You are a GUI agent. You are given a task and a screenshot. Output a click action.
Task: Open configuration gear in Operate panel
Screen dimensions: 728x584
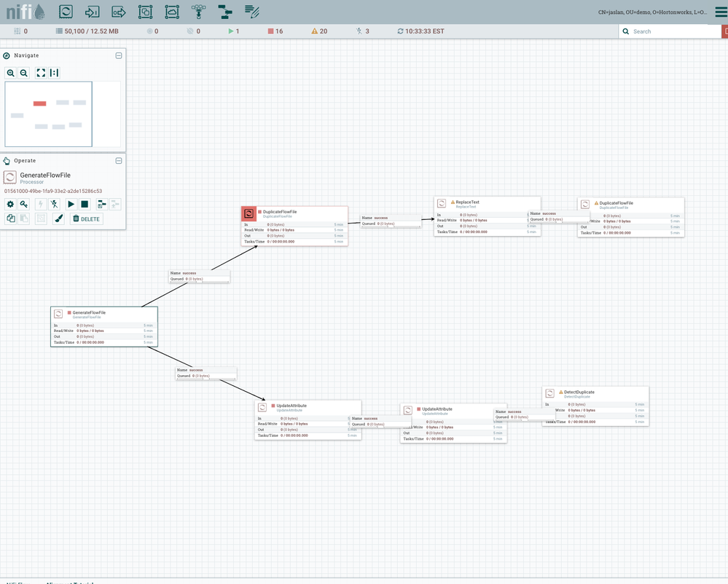pos(10,205)
